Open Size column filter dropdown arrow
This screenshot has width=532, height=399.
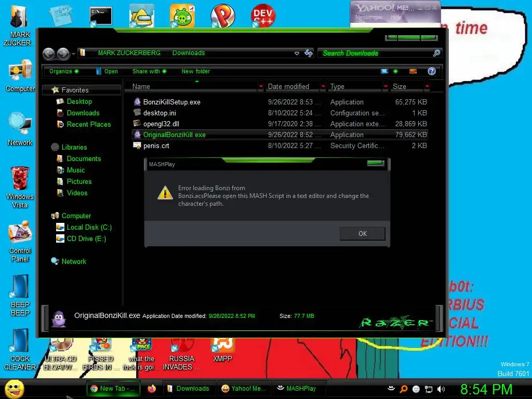tap(427, 87)
